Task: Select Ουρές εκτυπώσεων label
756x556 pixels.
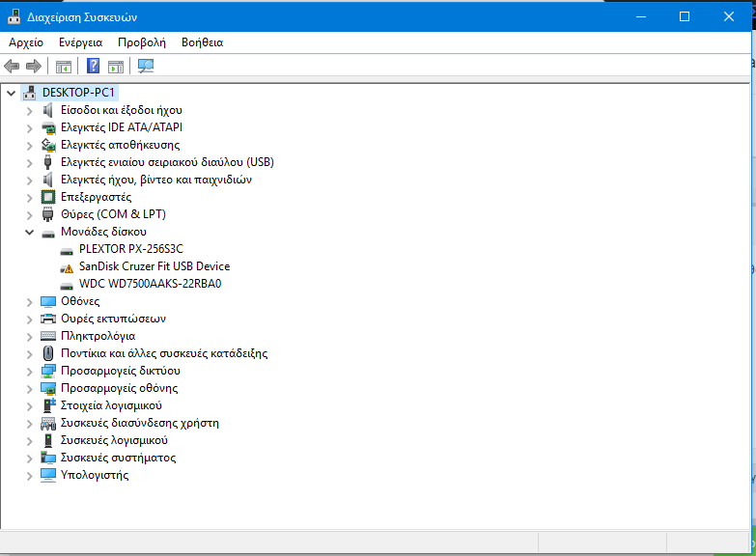Action: tap(113, 319)
